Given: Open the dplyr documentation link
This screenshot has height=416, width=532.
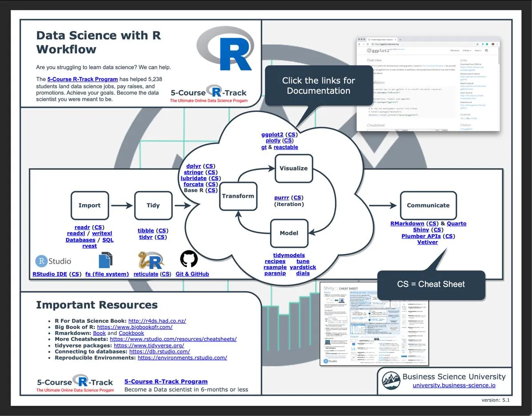Looking at the screenshot, I should [193, 166].
